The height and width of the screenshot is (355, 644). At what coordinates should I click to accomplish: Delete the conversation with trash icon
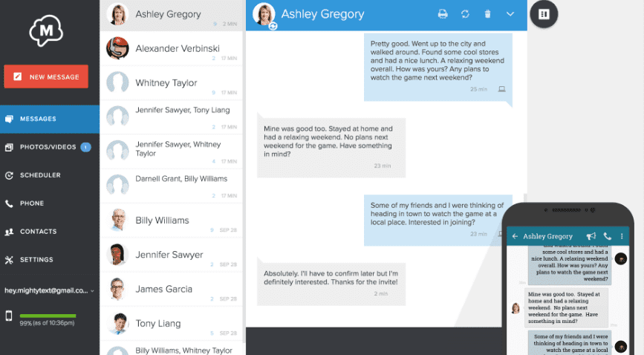click(x=487, y=14)
